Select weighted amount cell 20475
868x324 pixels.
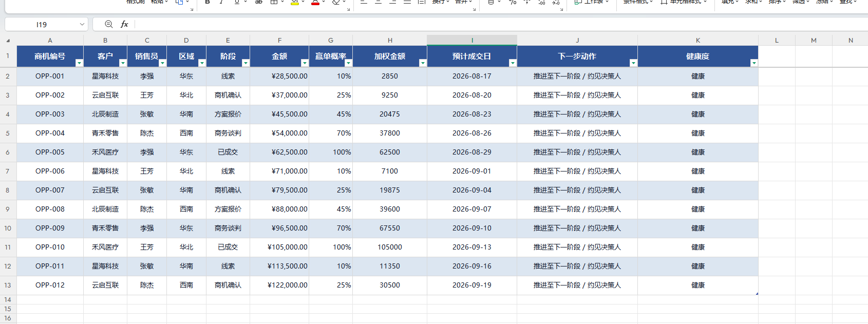coord(390,114)
